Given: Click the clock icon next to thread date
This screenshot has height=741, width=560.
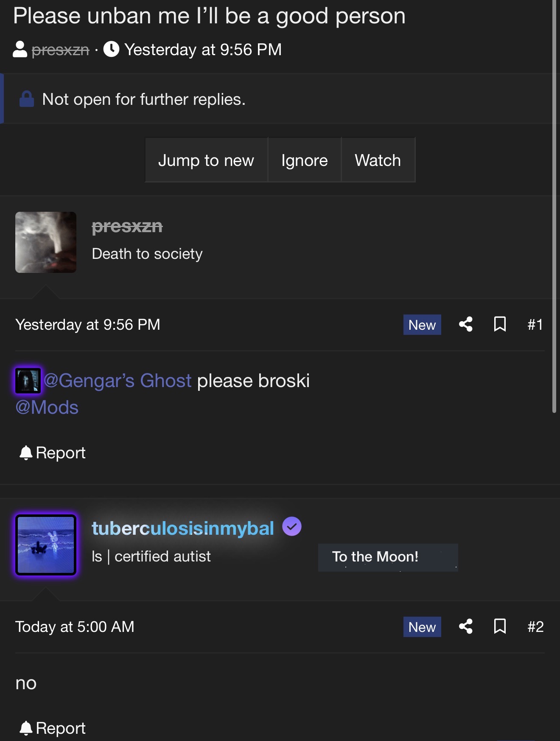Looking at the screenshot, I should (x=111, y=49).
